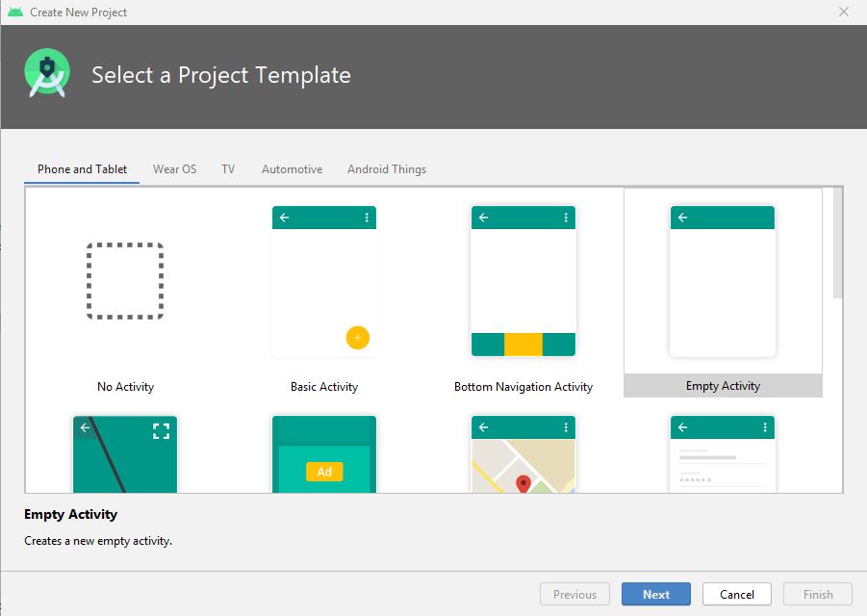This screenshot has width=867, height=616.
Task: Click the Next button
Action: pos(655,595)
